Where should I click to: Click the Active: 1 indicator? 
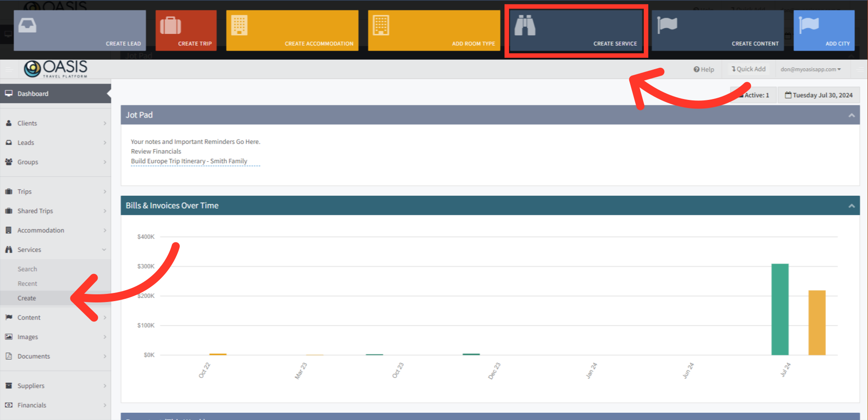pyautogui.click(x=753, y=95)
